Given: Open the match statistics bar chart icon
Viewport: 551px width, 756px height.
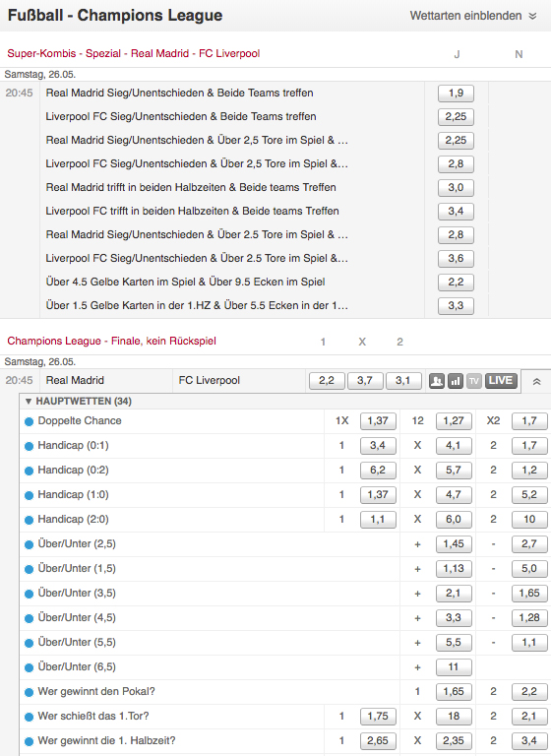Looking at the screenshot, I should 456,381.
